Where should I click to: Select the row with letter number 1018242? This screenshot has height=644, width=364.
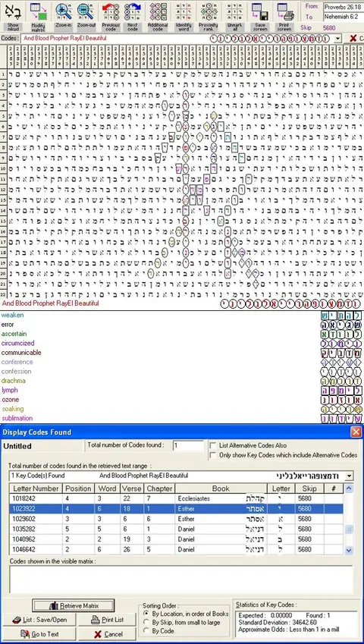177,498
